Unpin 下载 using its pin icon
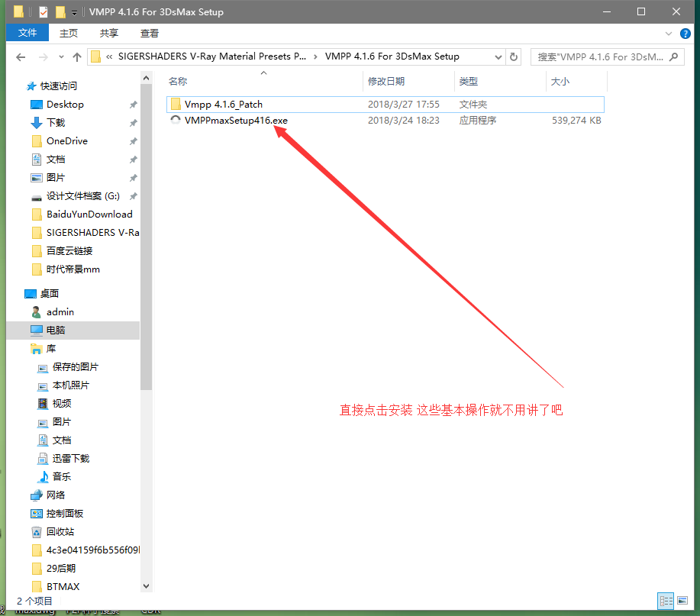The width and height of the screenshot is (700, 616). 133,123
